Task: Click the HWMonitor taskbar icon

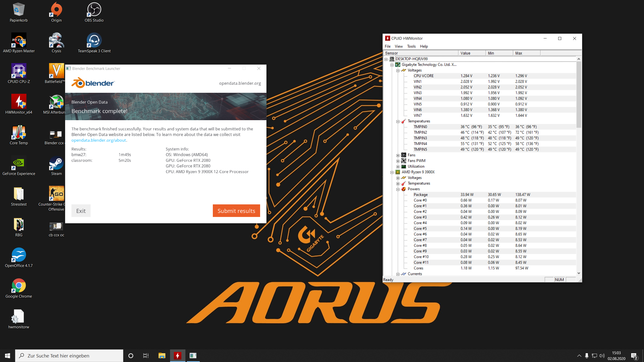Action: coord(178,355)
